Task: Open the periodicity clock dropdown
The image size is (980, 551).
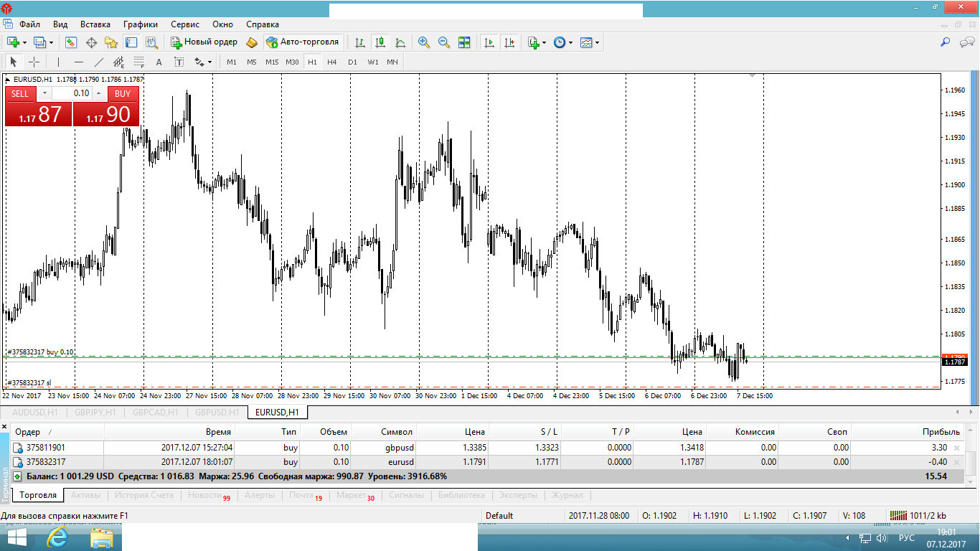Action: [x=571, y=42]
